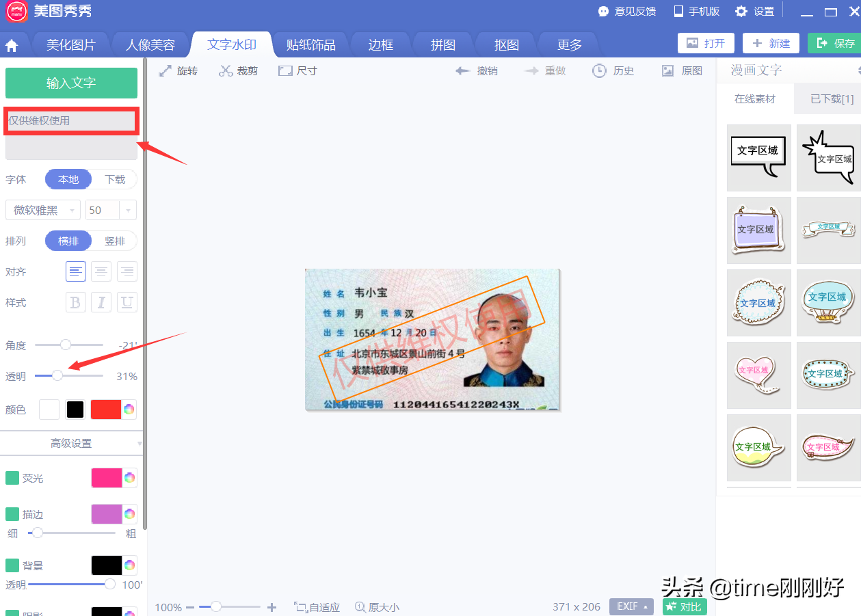Open the 尺寸 size tool
Screen dimensions: 861x616
[297, 70]
